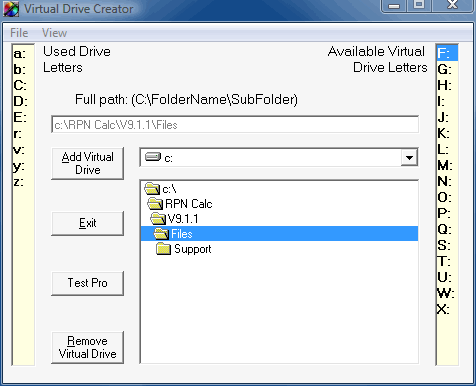Image resolution: width=476 pixels, height=386 pixels.
Task: Click the Exit button
Action: (x=88, y=223)
